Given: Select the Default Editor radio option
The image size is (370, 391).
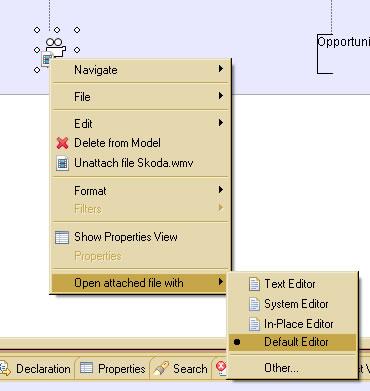Looking at the screenshot, I should click(292, 342).
